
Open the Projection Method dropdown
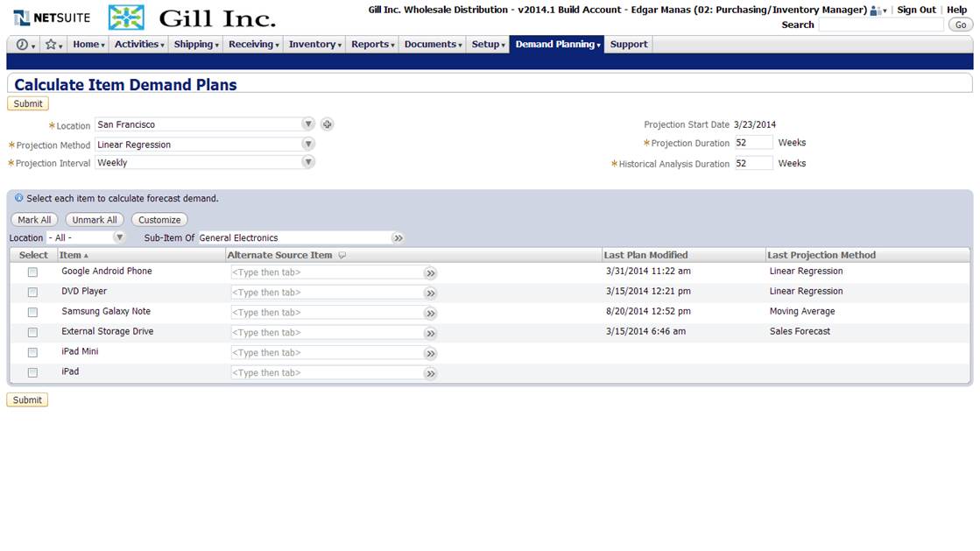(x=307, y=144)
